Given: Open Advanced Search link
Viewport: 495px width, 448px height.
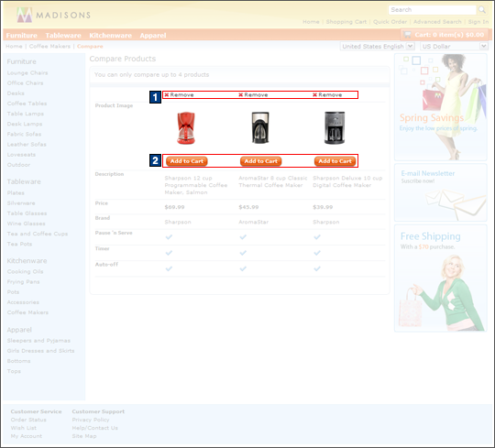Looking at the screenshot, I should click(437, 22).
